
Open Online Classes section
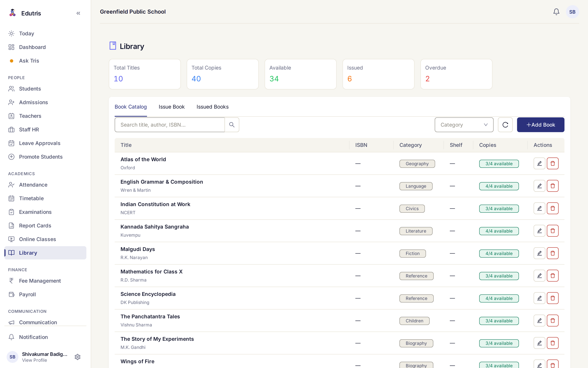point(45,239)
